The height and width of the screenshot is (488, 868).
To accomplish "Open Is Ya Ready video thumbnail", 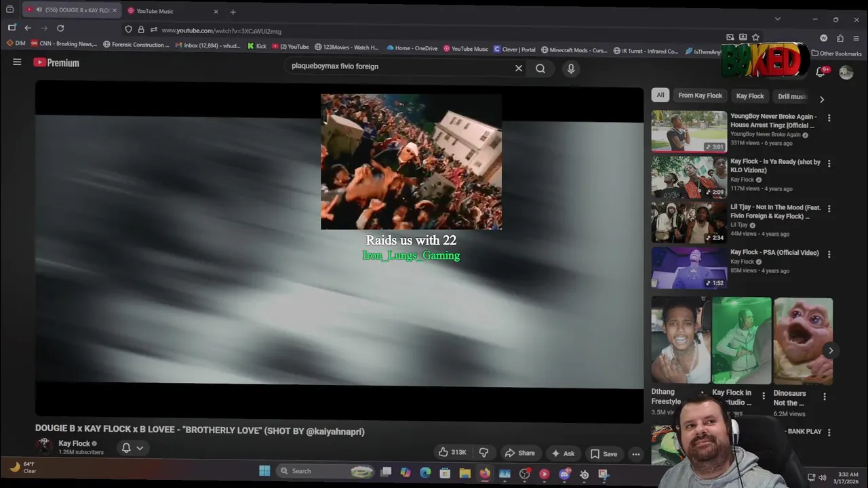I will [689, 177].
